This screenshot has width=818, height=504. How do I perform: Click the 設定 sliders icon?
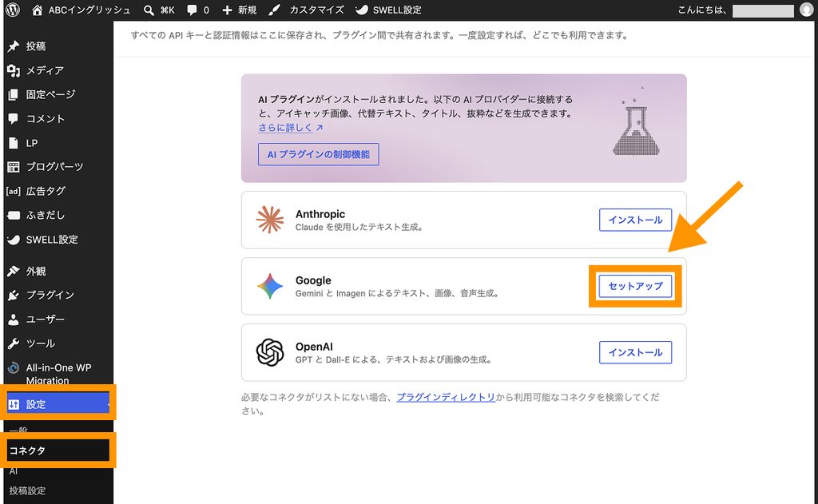pyautogui.click(x=14, y=404)
